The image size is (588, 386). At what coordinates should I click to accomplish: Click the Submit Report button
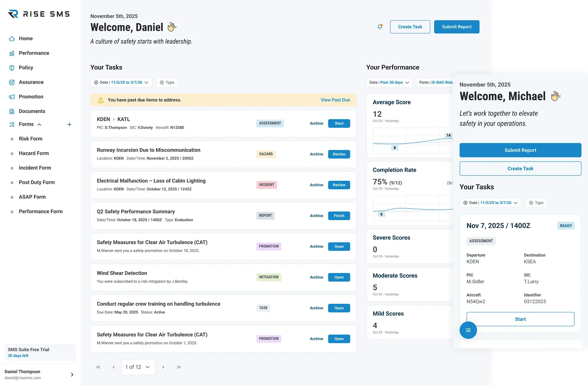(457, 27)
